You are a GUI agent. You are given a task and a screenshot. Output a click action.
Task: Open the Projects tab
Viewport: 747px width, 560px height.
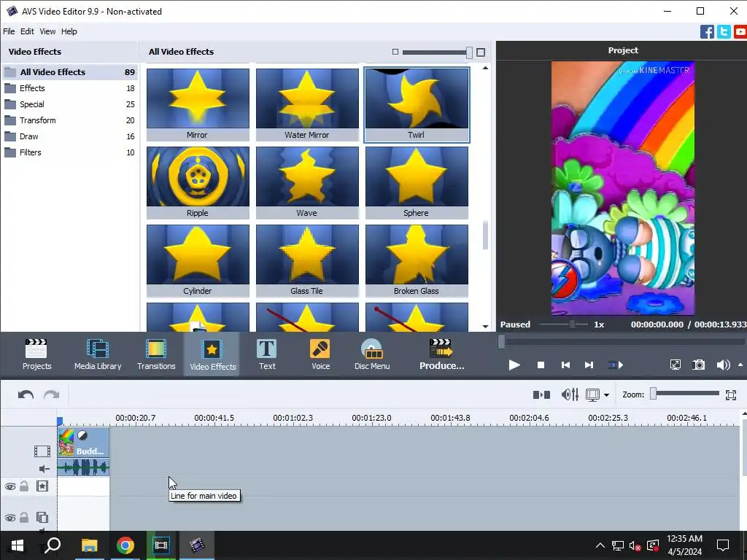click(36, 354)
